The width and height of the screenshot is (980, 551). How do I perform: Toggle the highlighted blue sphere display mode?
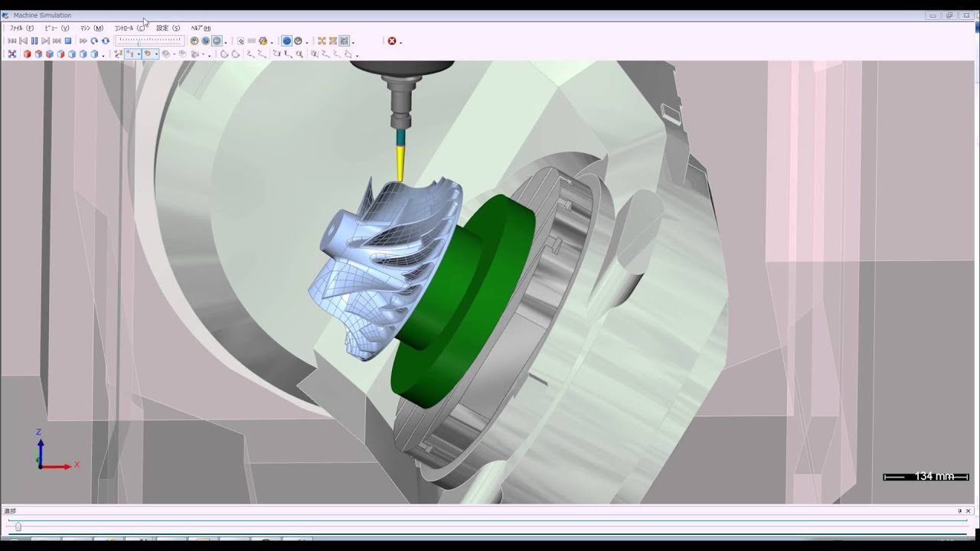(x=287, y=41)
